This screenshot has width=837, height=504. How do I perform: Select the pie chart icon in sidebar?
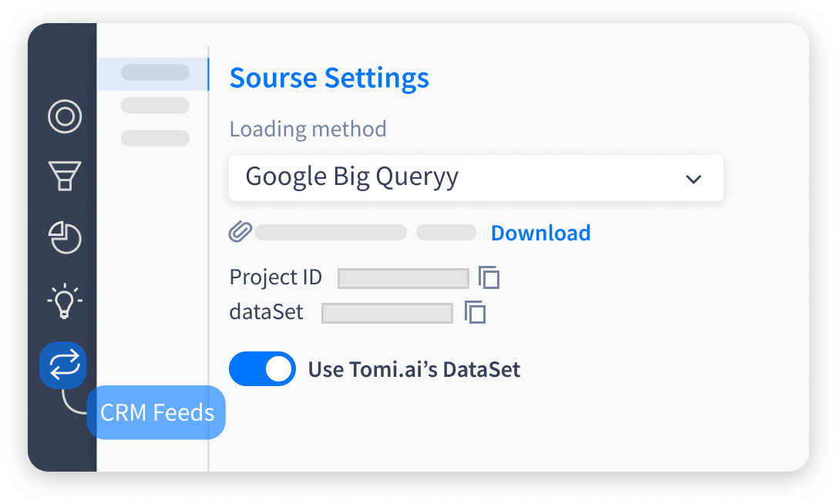(x=65, y=237)
